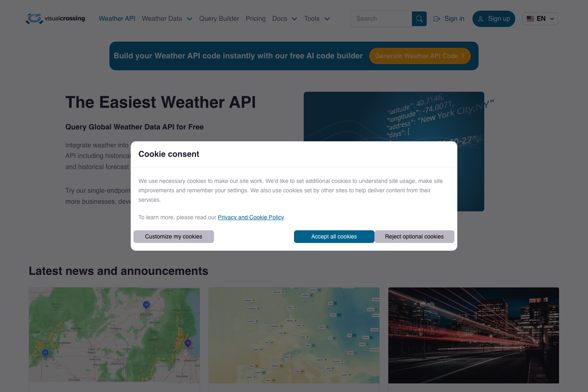Image resolution: width=588 pixels, height=392 pixels.
Task: Reject optional cookies
Action: [x=414, y=236]
